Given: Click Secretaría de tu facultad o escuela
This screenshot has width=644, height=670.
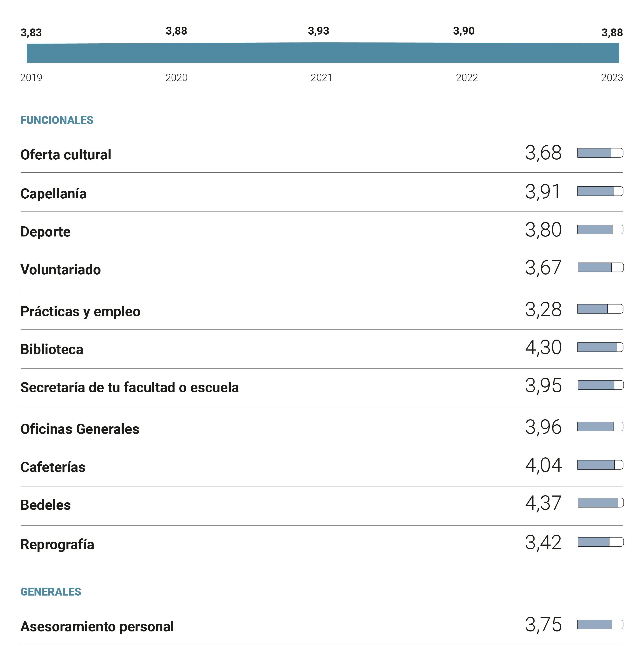Looking at the screenshot, I should pos(130,388).
